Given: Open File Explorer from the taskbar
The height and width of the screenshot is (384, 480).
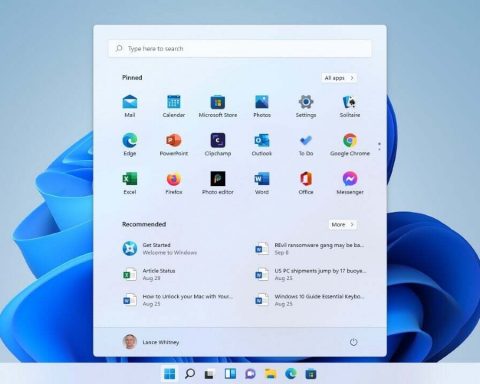Looking at the screenshot, I should point(270,374).
